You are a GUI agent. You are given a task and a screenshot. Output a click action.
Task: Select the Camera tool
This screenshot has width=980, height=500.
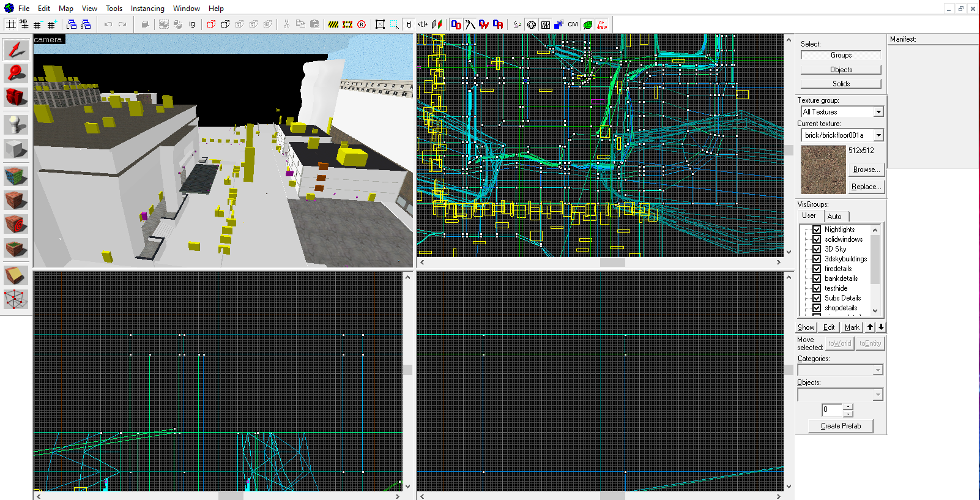tap(16, 97)
